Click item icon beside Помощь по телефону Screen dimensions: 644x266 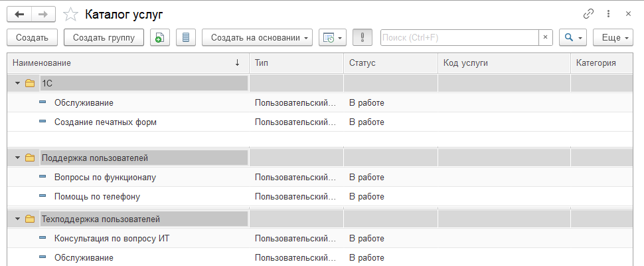pyautogui.click(x=42, y=196)
